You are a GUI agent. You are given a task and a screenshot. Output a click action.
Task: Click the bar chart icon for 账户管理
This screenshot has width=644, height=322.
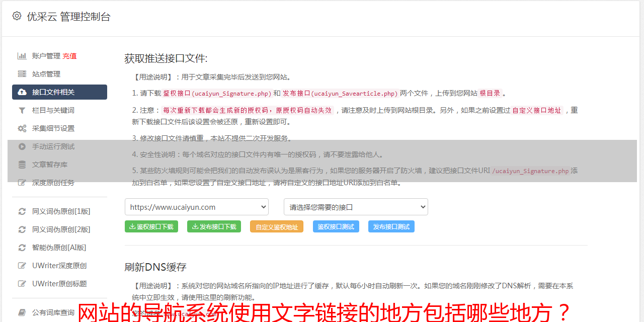pyautogui.click(x=22, y=56)
